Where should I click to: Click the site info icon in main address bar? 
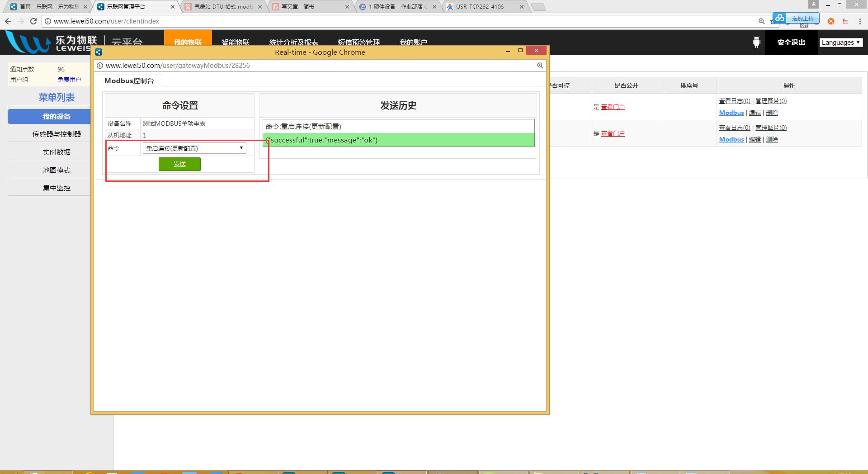[x=48, y=21]
